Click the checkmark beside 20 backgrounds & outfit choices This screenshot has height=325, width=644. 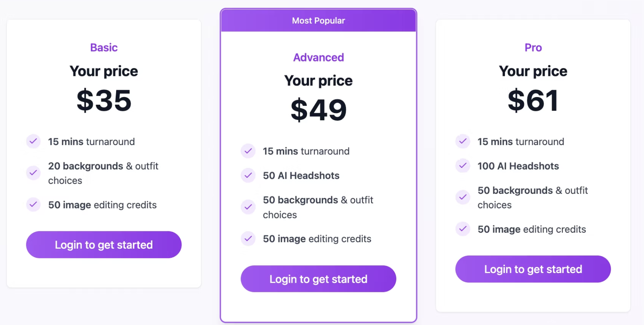(x=33, y=173)
